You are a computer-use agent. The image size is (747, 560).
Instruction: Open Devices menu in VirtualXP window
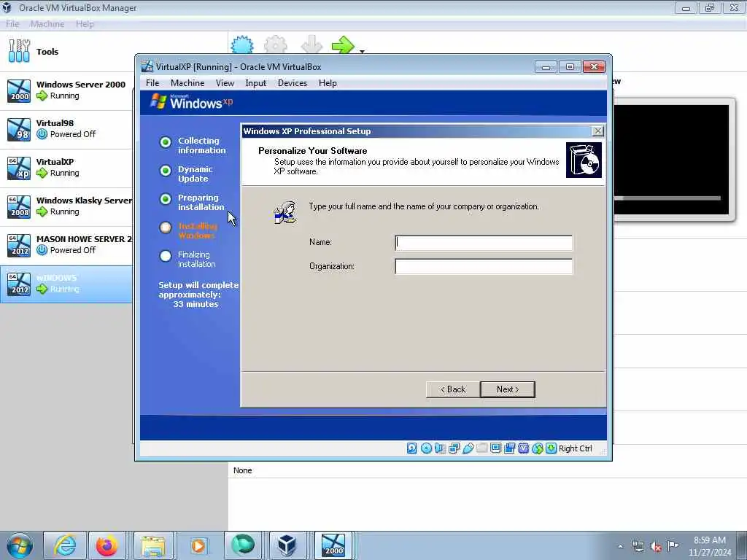pos(293,83)
